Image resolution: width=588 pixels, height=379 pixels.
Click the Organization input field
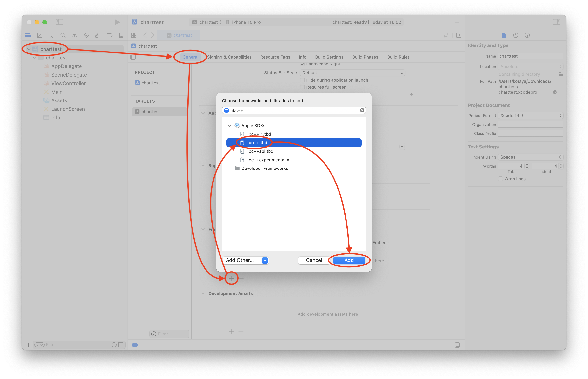pyautogui.click(x=530, y=125)
